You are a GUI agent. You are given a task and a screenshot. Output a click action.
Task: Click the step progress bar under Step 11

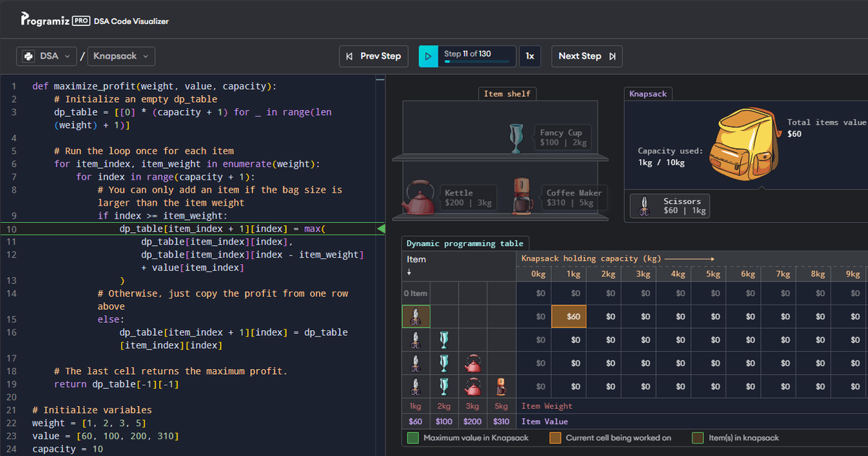(x=477, y=61)
